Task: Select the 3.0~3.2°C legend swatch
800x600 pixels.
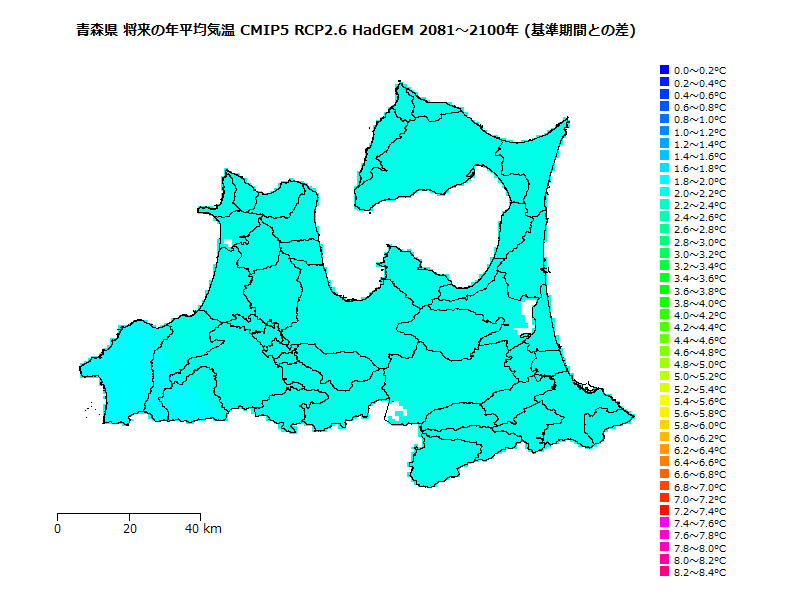Action: pyautogui.click(x=664, y=254)
